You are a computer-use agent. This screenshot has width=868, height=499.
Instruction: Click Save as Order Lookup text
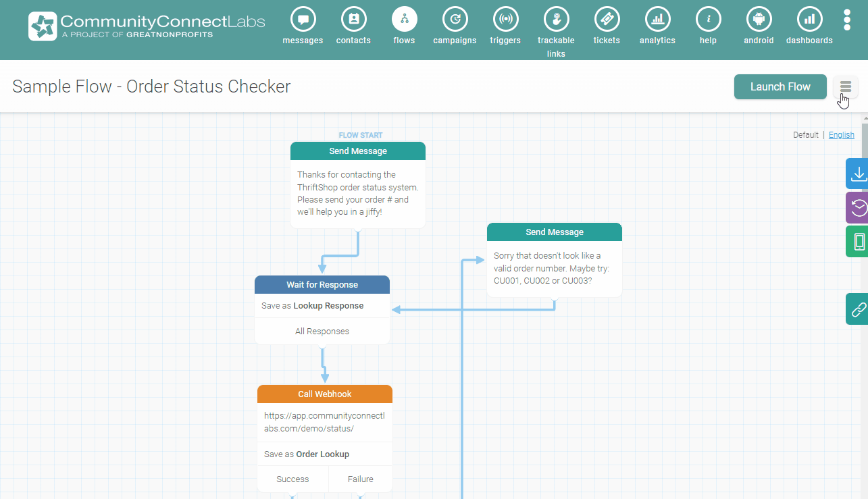(307, 454)
